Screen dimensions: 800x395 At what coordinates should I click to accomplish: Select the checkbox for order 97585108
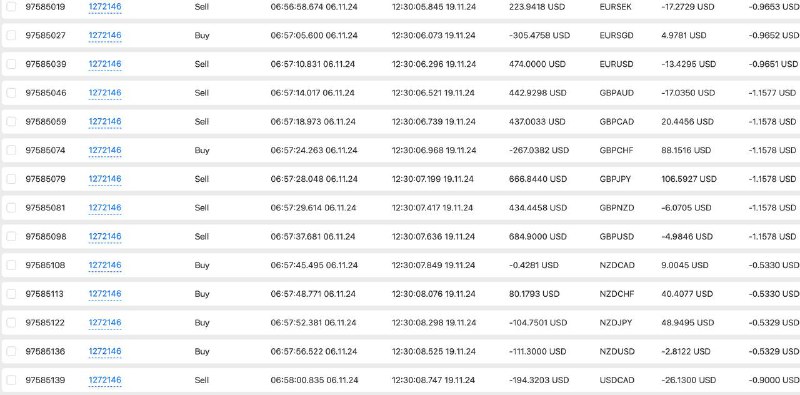pos(11,265)
